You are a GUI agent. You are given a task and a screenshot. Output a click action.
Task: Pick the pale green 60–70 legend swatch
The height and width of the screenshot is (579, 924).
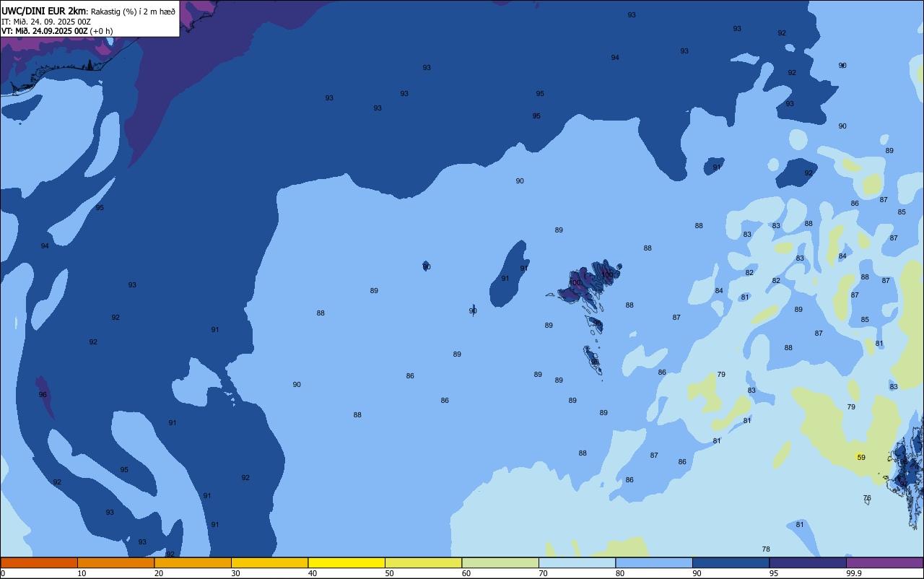[500, 562]
